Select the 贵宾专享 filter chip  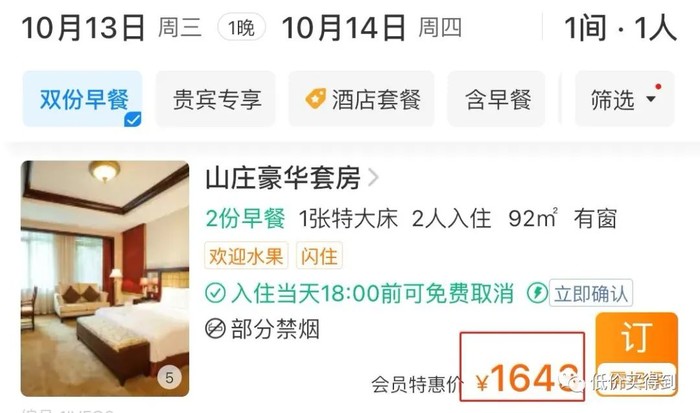216,99
